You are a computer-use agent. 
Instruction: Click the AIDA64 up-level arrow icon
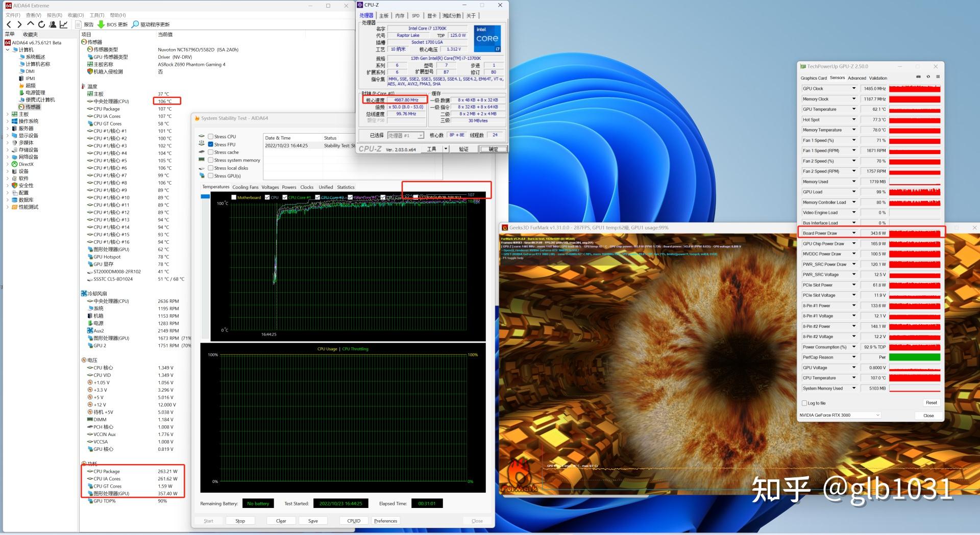(x=31, y=24)
